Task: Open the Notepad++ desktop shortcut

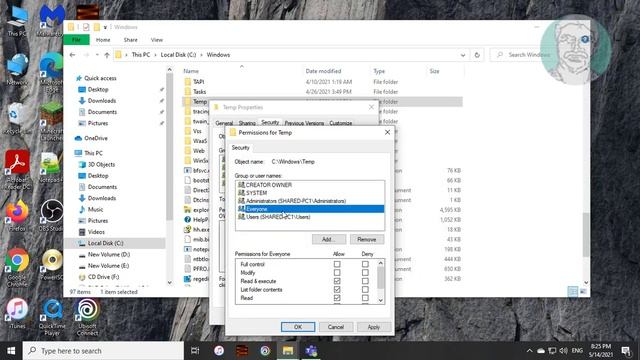Action: pos(51,167)
